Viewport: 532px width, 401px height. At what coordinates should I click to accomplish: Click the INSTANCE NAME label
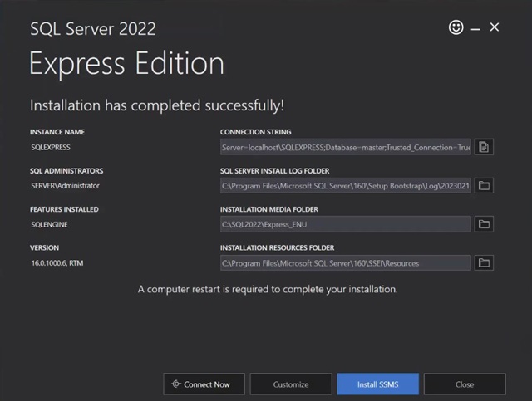57,132
